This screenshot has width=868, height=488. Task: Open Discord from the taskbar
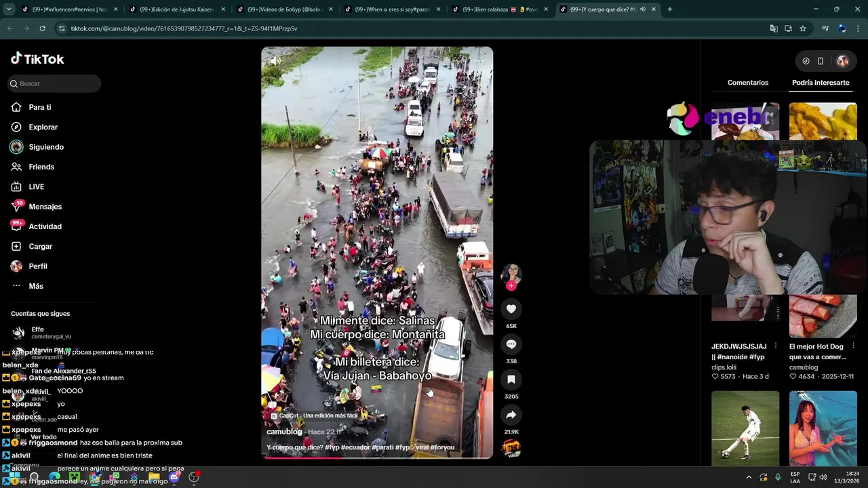(x=174, y=477)
